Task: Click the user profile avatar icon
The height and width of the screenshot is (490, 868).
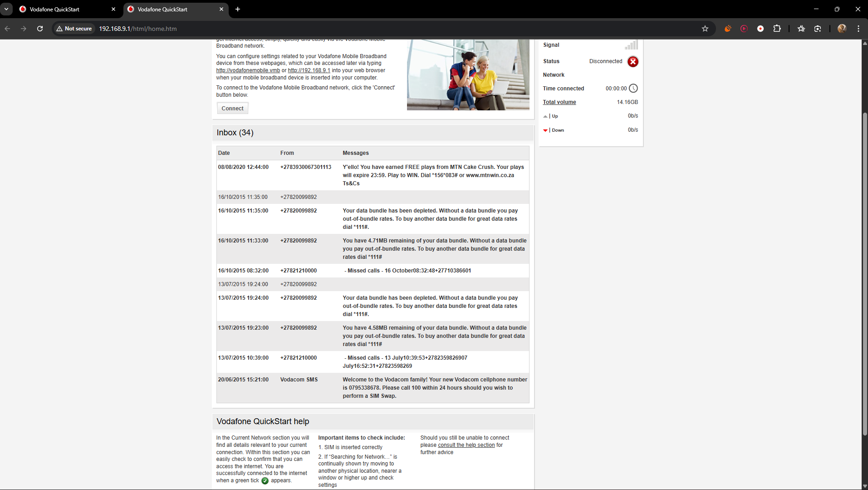Action: [x=842, y=29]
